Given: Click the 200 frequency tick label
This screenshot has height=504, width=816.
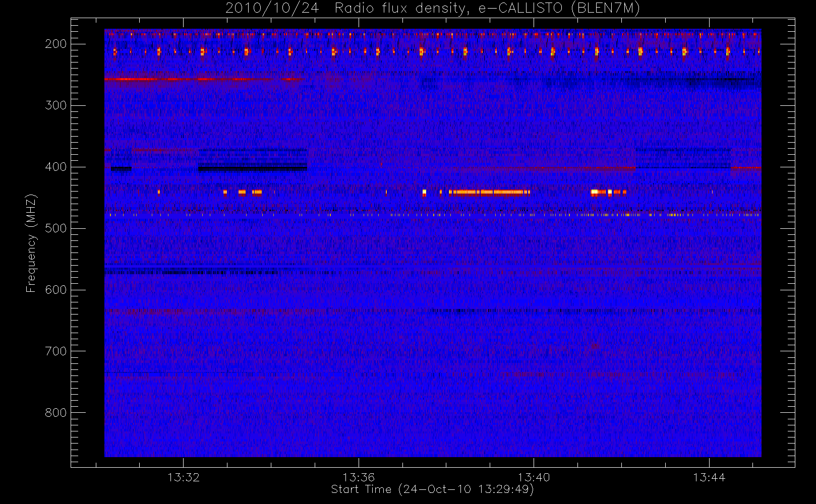Looking at the screenshot, I should click(56, 44).
